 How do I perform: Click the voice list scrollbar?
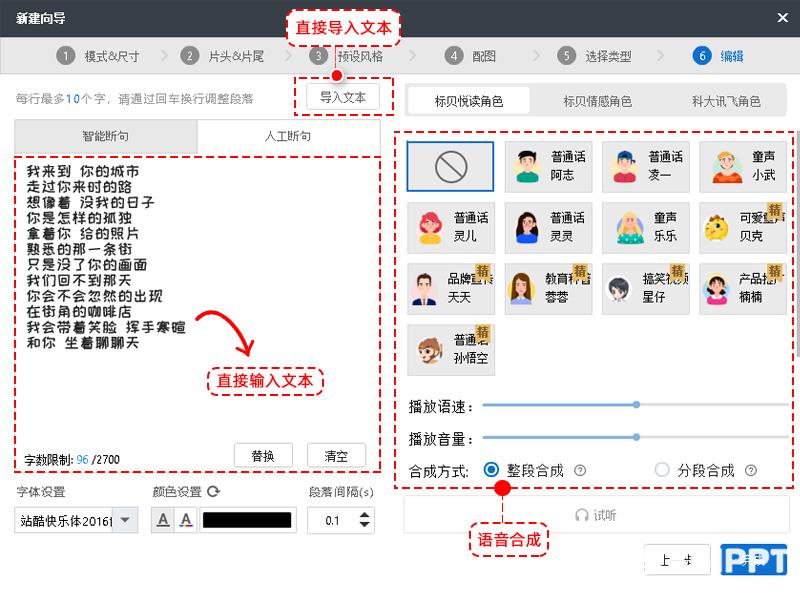click(797, 245)
